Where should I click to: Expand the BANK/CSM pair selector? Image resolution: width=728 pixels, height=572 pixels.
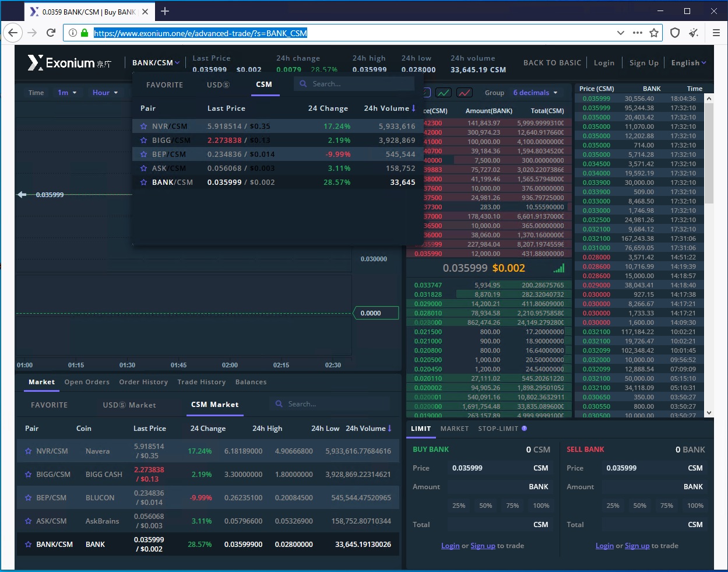coord(156,62)
